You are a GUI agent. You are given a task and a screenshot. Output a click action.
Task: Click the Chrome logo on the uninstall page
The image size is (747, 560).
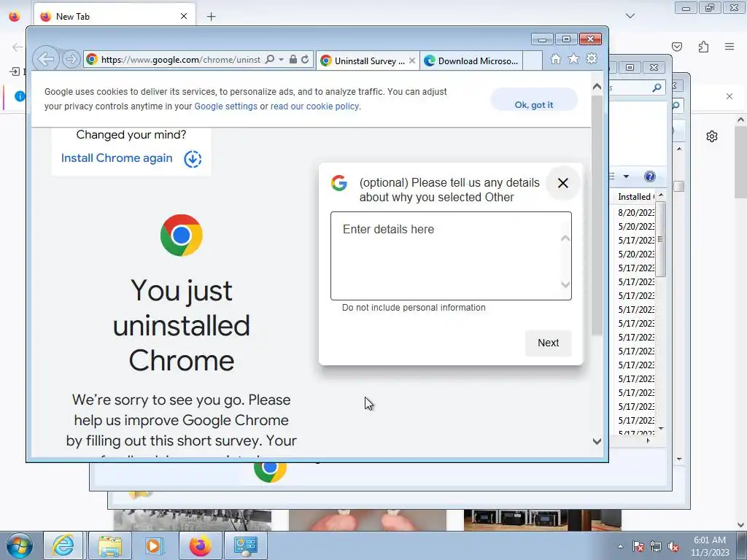(x=182, y=236)
